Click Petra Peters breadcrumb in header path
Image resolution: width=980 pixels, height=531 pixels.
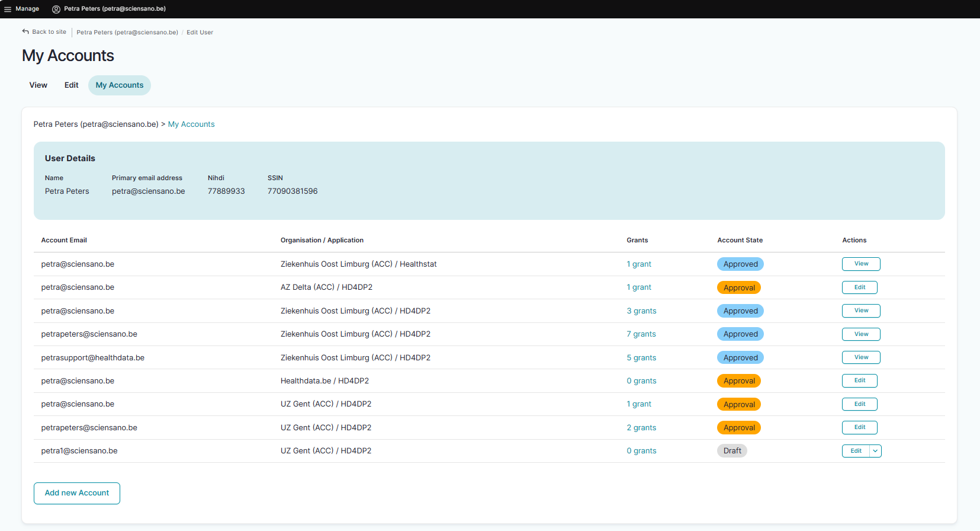(x=127, y=33)
